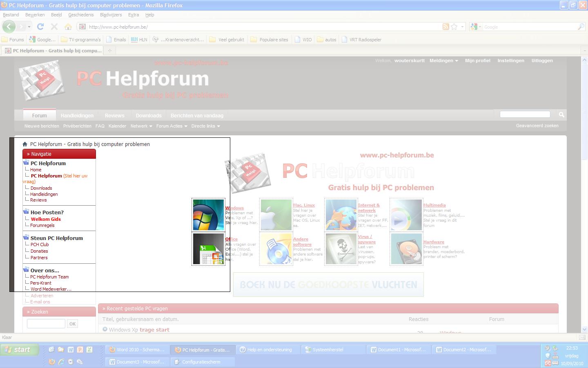Open the Welkom Gids link
The image size is (588, 368).
pyautogui.click(x=46, y=219)
